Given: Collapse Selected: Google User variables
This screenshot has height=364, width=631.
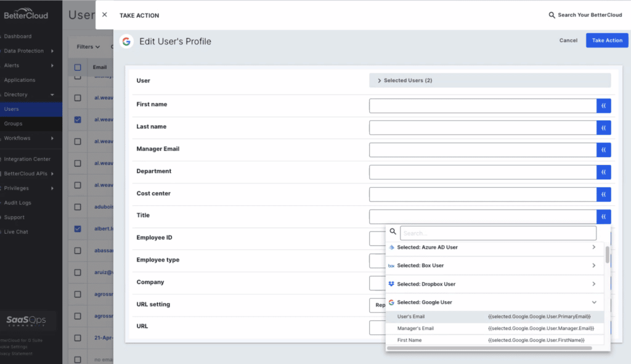Looking at the screenshot, I should click(594, 302).
